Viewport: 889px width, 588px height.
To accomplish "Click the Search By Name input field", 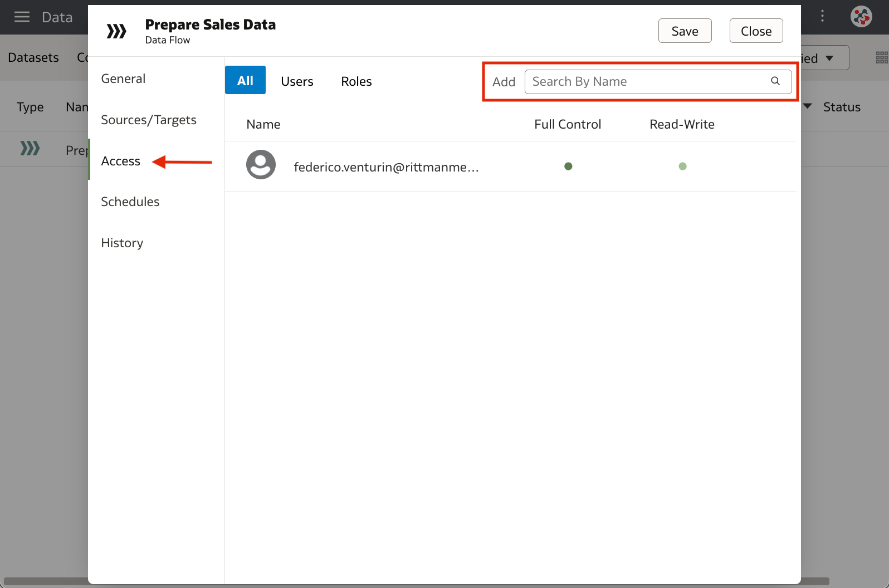I will [x=658, y=81].
